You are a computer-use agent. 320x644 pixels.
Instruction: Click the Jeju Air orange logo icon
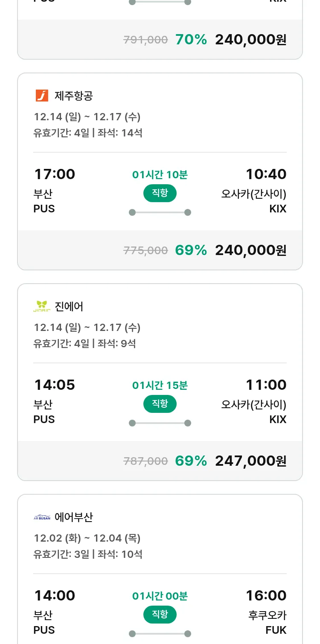point(42,96)
